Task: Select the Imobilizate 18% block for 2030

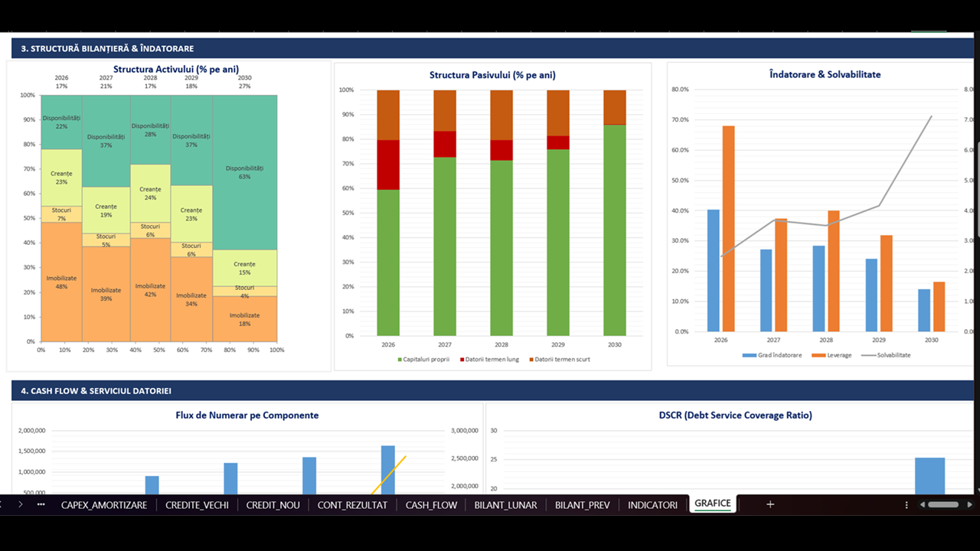Action: pos(245,319)
